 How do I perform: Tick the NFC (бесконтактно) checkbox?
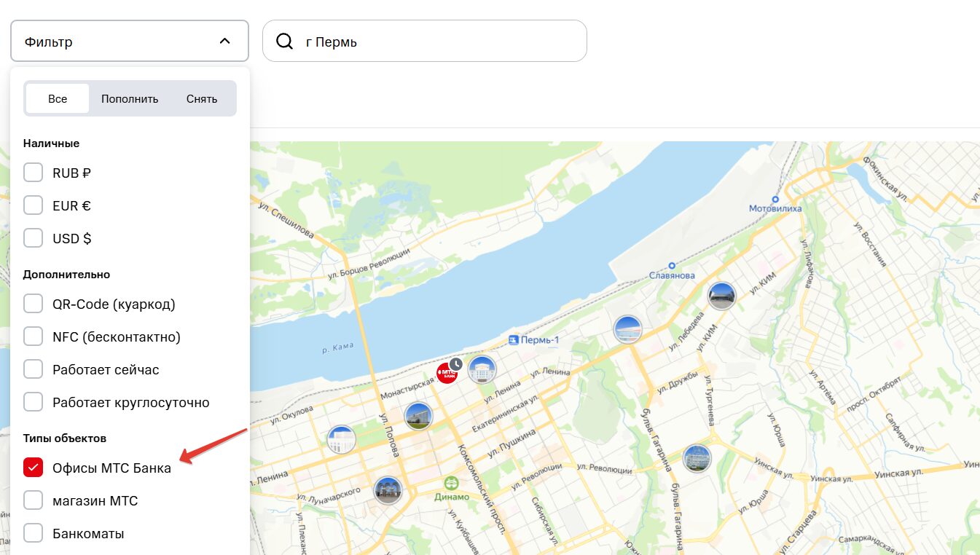coord(34,336)
